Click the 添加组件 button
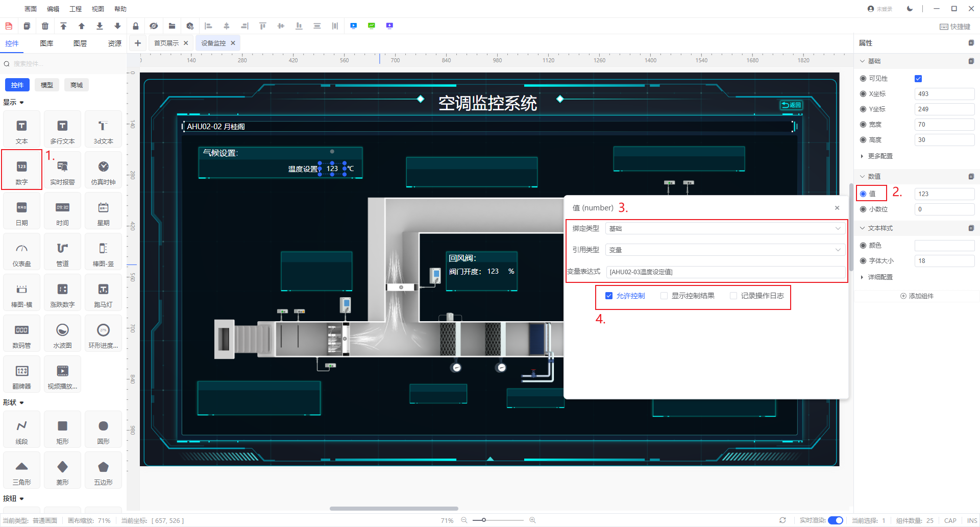This screenshot has width=980, height=527. 917,296
